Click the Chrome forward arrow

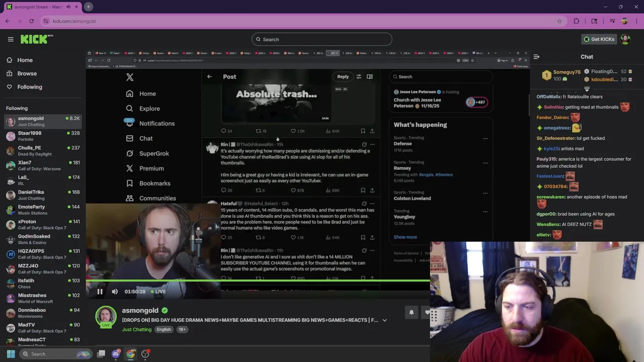pos(20,21)
